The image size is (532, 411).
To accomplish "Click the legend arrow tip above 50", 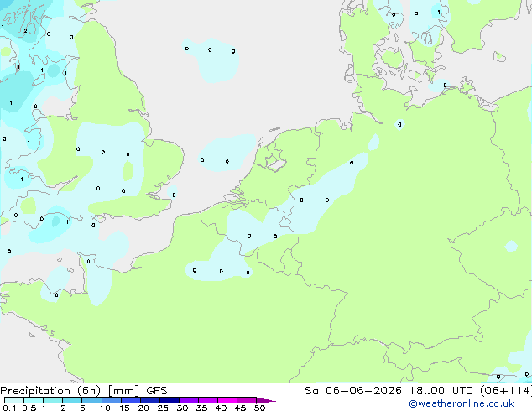I will pos(266,400).
